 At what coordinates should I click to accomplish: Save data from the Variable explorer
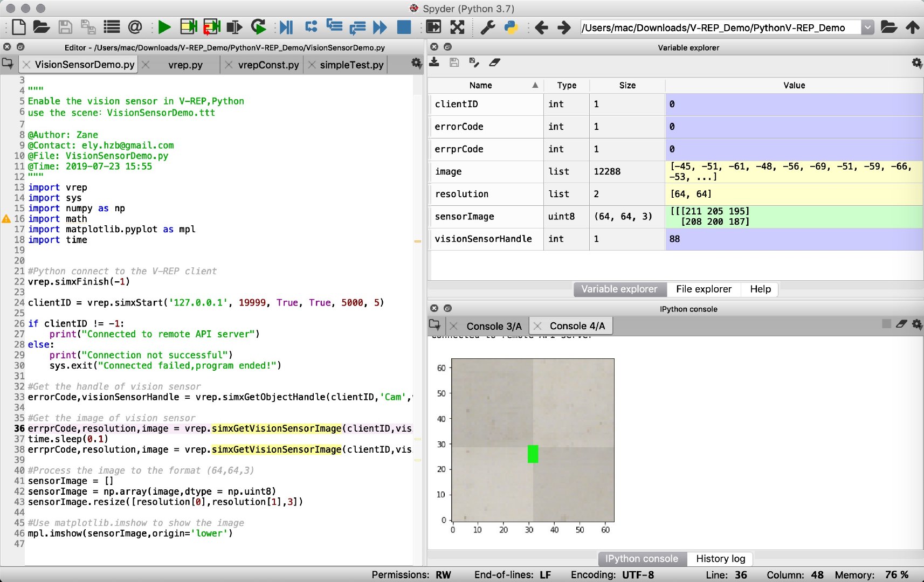point(454,63)
